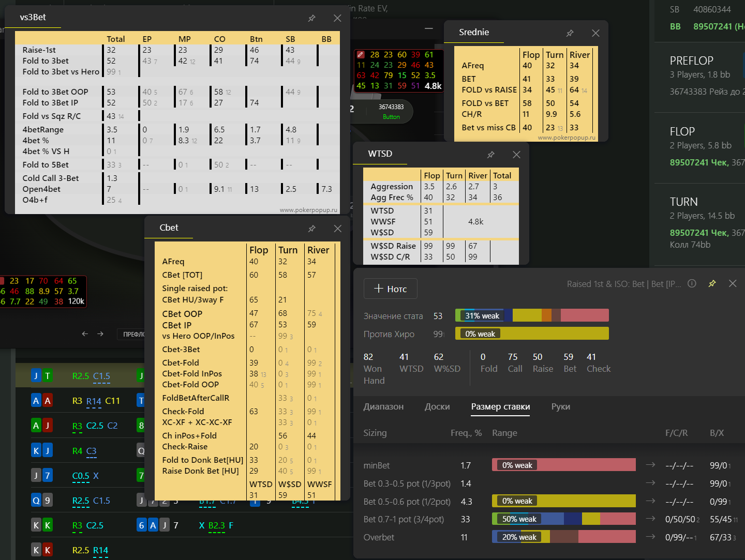Go forward with the right arrow
This screenshot has width=745, height=560.
100,334
